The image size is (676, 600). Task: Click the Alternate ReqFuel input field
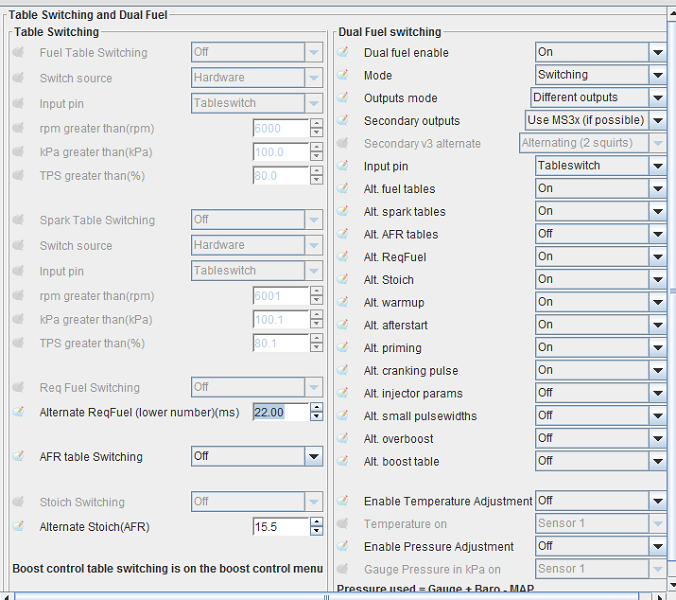tap(280, 412)
